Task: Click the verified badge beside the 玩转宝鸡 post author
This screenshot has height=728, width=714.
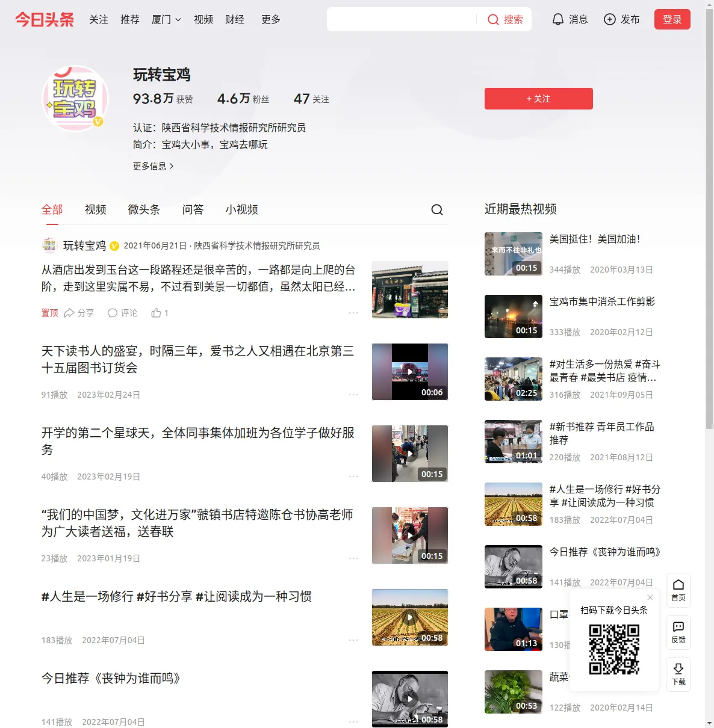Action: [x=114, y=246]
